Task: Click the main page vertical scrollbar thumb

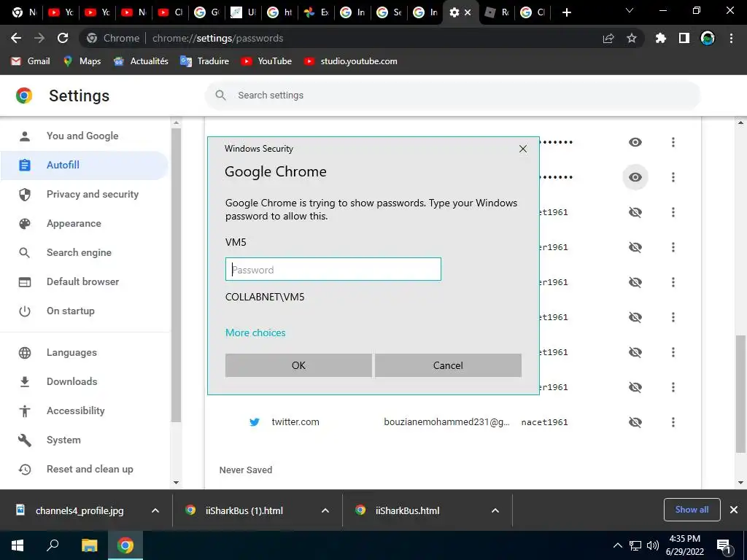Action: click(741, 393)
